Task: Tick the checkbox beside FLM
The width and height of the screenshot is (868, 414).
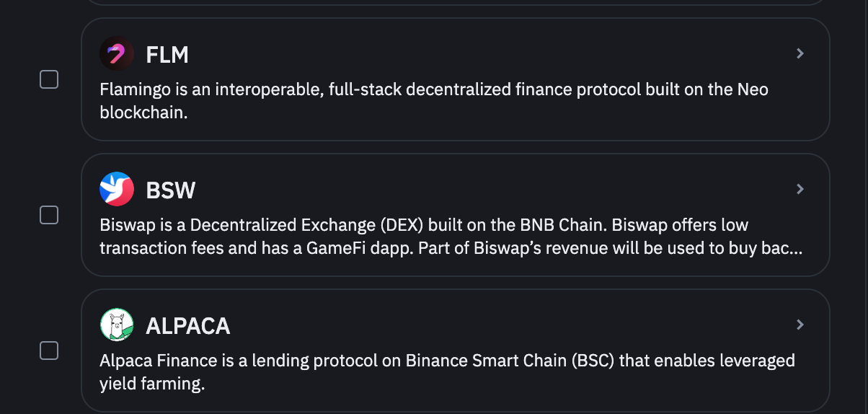Action: (48, 79)
